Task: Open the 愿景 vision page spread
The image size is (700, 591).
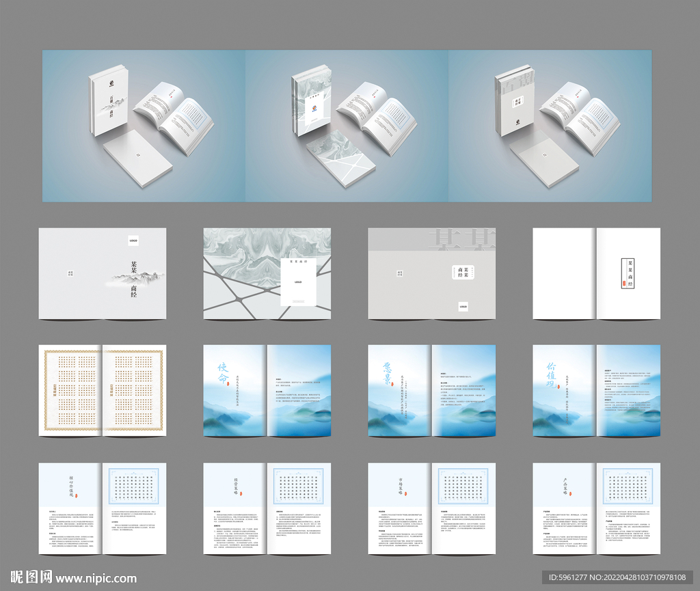Action: (431, 390)
